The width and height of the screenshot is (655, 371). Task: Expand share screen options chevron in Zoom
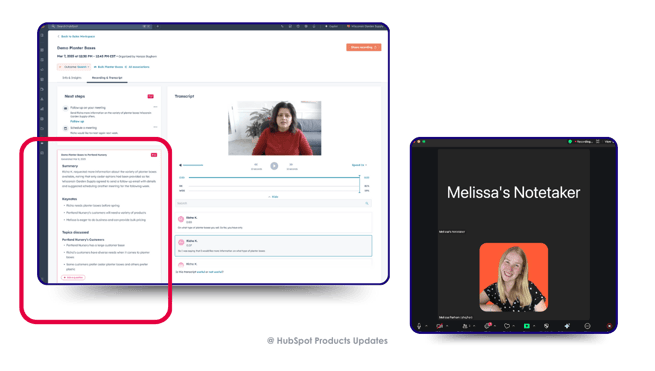tap(534, 326)
